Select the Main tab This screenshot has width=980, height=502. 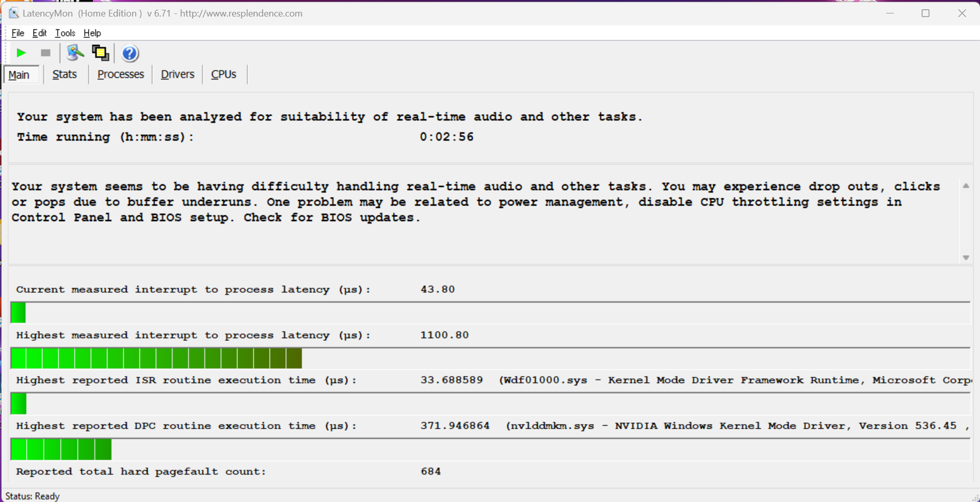19,75
